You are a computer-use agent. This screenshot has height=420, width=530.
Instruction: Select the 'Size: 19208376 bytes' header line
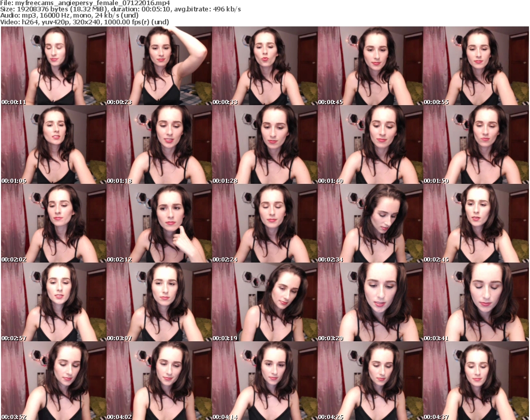click(120, 9)
